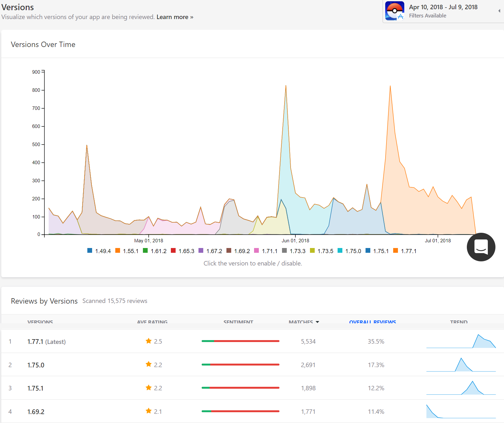Open the chat support bubble icon
This screenshot has width=504, height=423.
[481, 247]
